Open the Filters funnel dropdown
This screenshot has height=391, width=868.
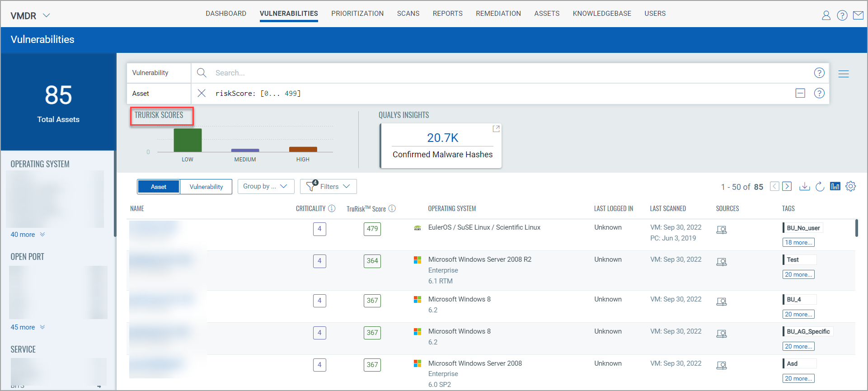pos(328,186)
